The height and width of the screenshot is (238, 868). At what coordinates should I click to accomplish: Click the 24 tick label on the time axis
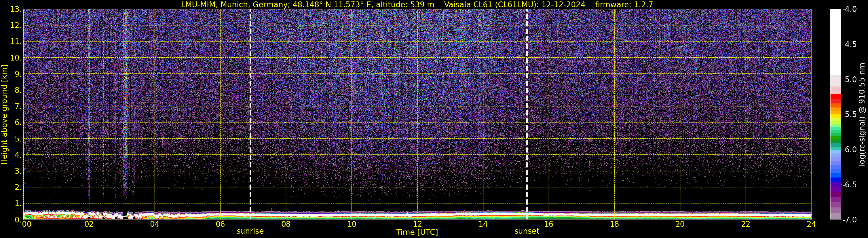811,224
